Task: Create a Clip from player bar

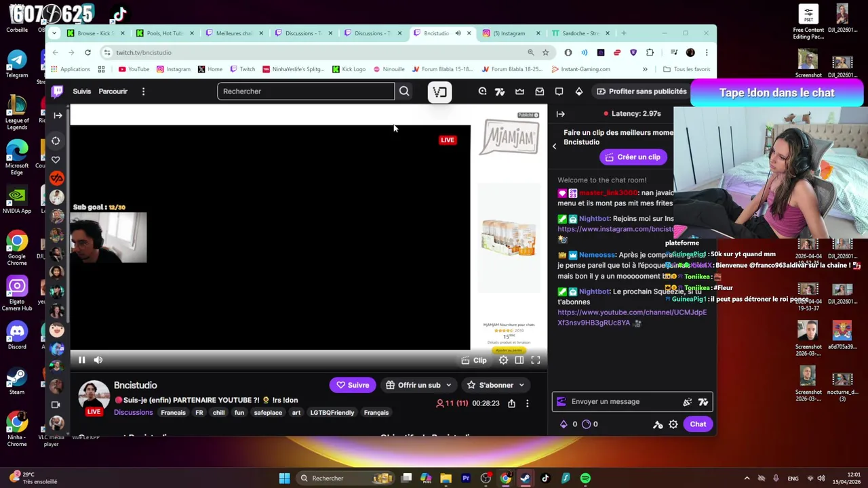Action: pyautogui.click(x=474, y=361)
